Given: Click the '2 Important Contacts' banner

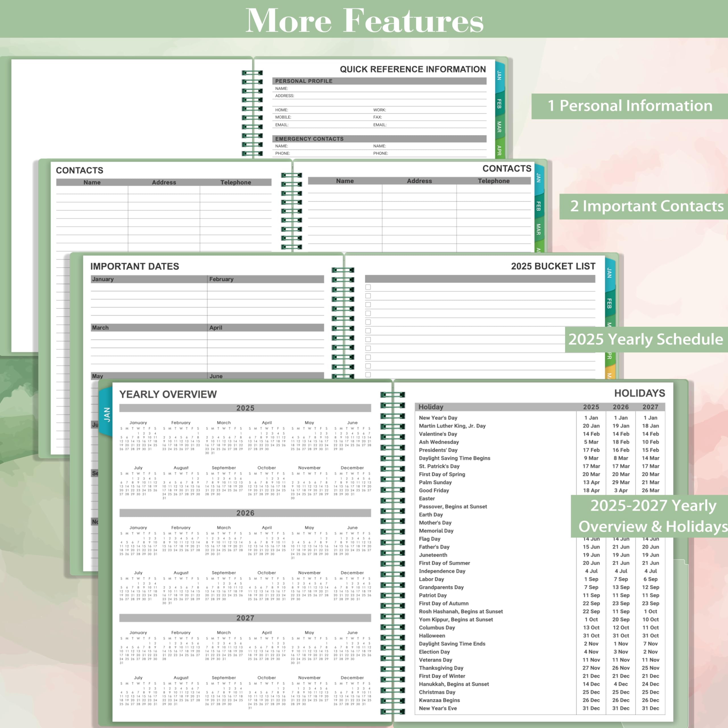Looking at the screenshot, I should tap(646, 206).
